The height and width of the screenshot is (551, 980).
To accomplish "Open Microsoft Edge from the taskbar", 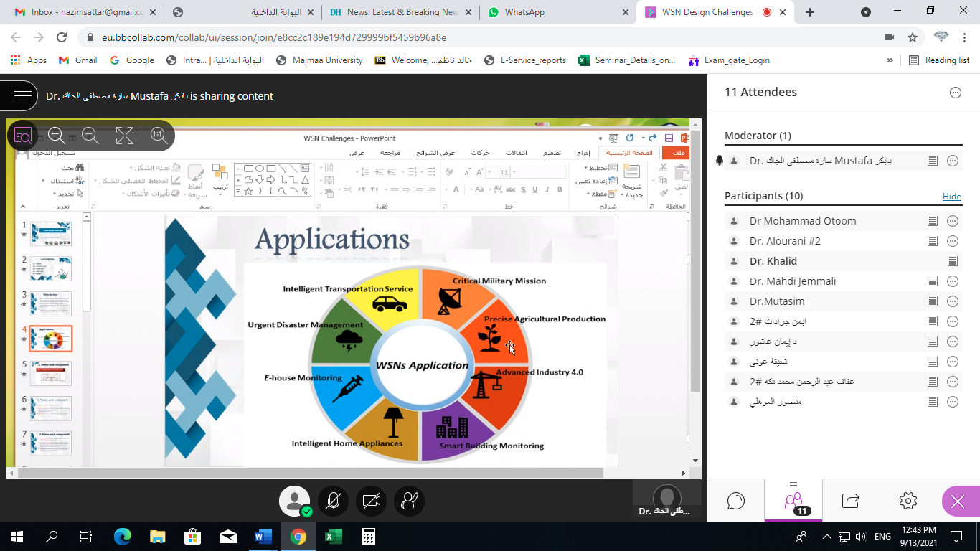I will pos(123,536).
